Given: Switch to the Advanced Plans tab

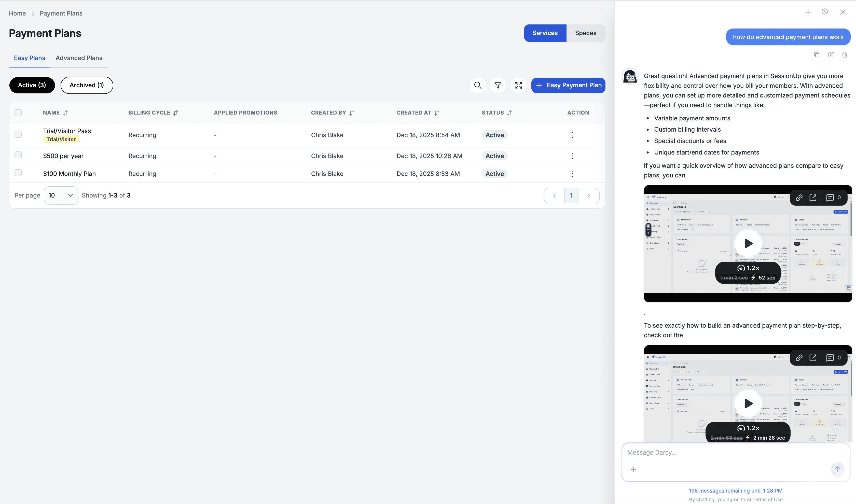Looking at the screenshot, I should point(79,58).
